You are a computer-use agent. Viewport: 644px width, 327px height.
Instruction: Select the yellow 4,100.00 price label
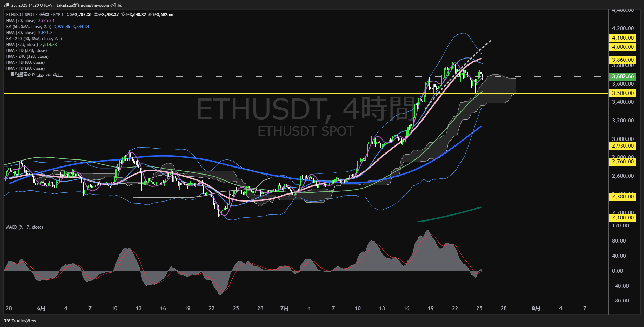[623, 38]
